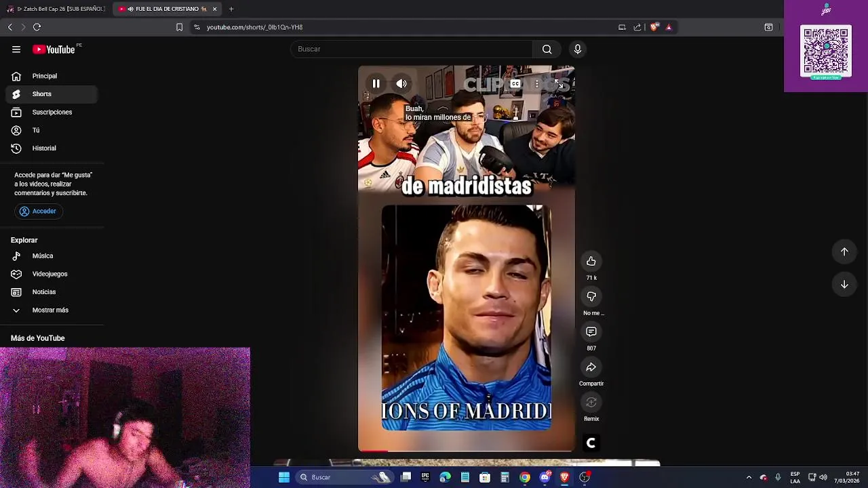Open the Brave Rewards triangle icon
868x488 pixels.
[x=669, y=27]
